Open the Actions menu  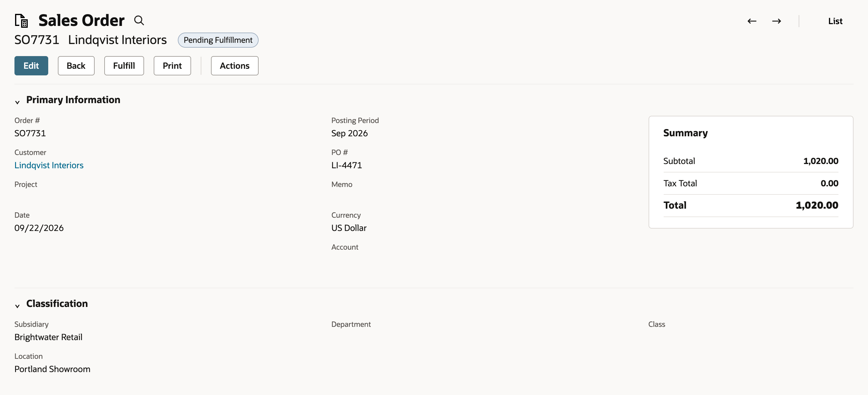(x=234, y=66)
